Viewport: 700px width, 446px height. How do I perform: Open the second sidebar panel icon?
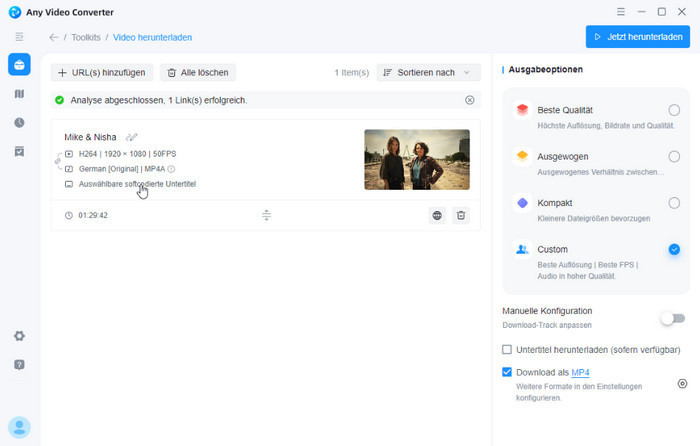pyautogui.click(x=19, y=94)
